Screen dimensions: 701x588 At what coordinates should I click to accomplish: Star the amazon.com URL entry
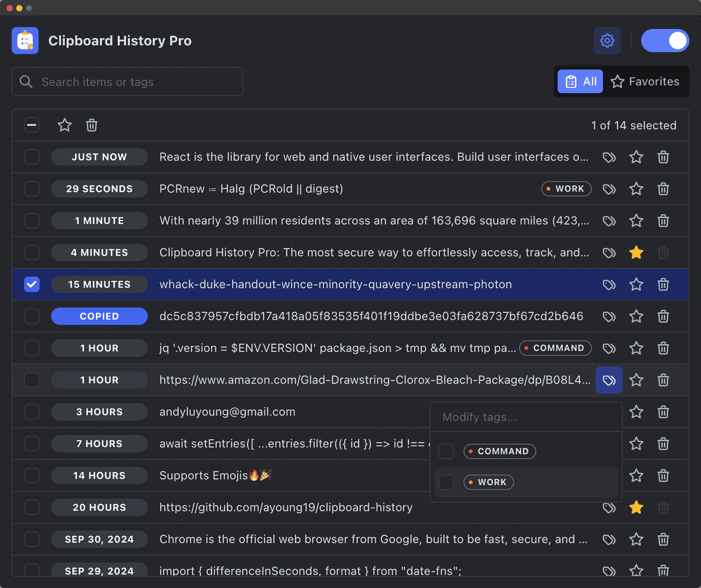coord(636,380)
